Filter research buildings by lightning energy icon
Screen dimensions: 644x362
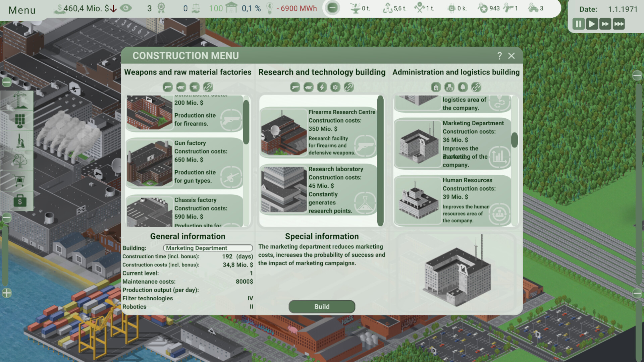click(322, 87)
